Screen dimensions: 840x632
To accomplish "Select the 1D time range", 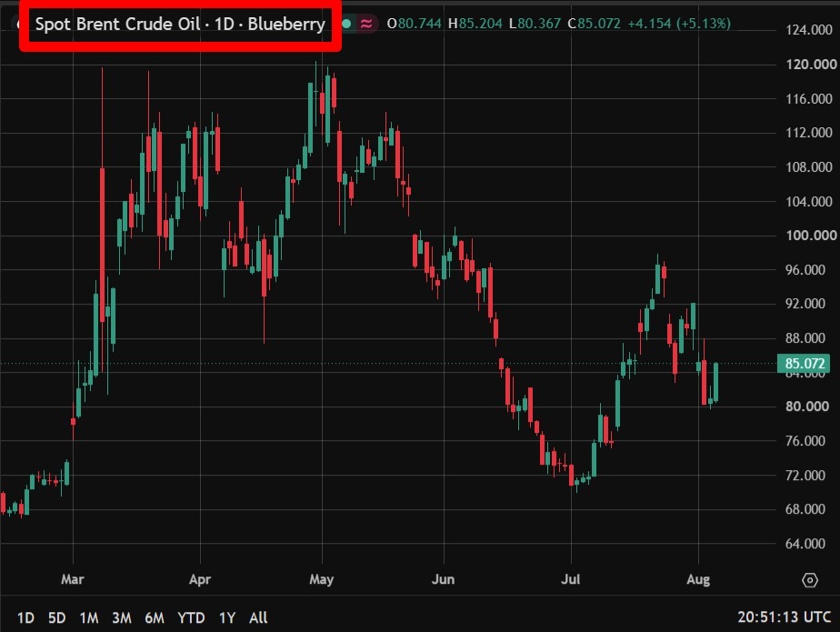I will pyautogui.click(x=25, y=618).
